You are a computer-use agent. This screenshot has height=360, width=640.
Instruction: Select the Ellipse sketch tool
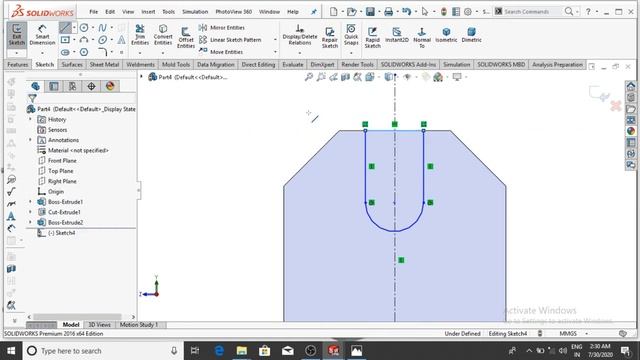tap(102, 40)
